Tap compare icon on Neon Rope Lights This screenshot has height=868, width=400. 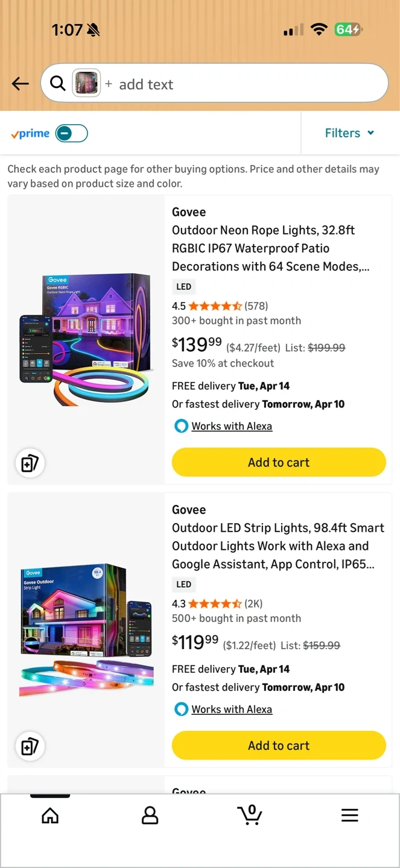pyautogui.click(x=30, y=463)
